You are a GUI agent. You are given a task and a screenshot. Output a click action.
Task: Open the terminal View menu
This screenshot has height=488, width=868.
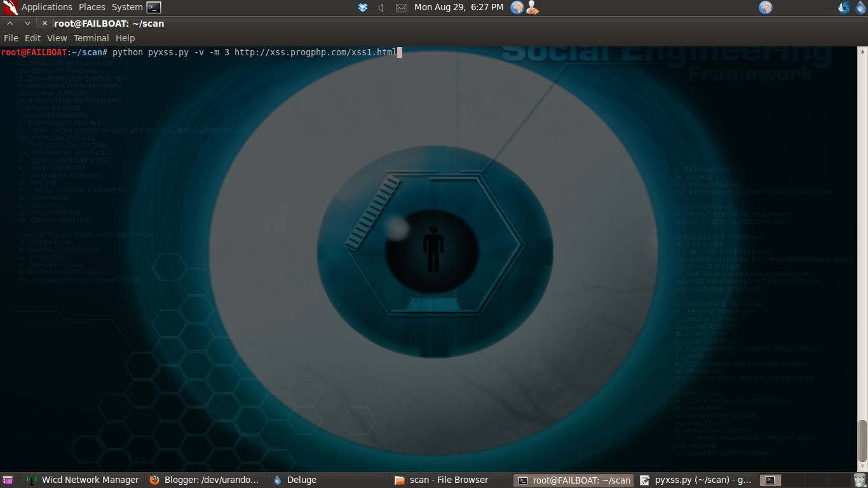click(x=57, y=38)
